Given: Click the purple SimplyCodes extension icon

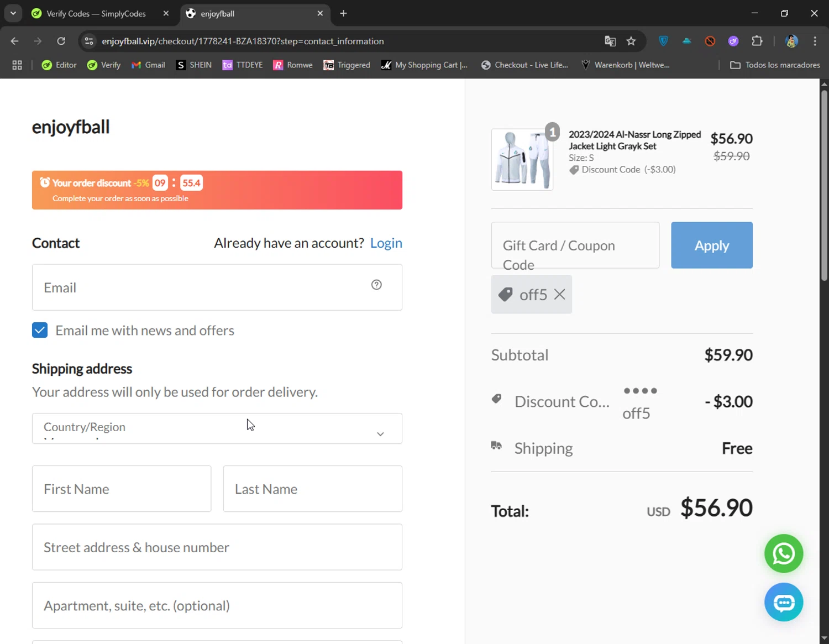Looking at the screenshot, I should coord(733,41).
